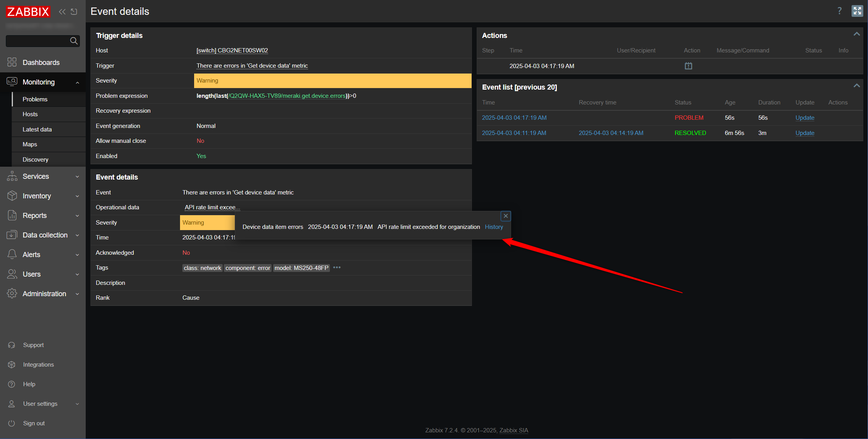Close the operational data popup

tap(506, 216)
